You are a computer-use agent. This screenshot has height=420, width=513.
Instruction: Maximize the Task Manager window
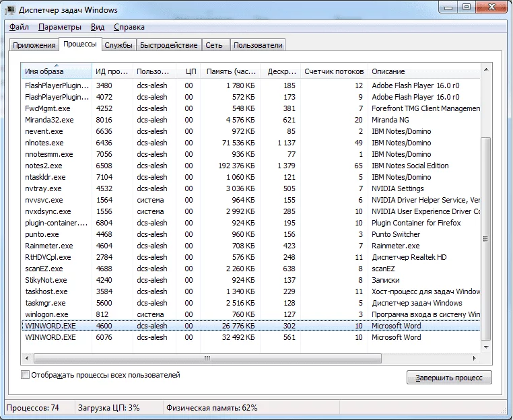coord(467,7)
